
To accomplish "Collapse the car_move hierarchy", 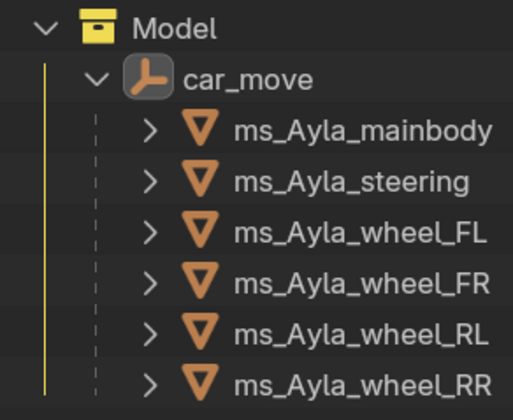I will (97, 79).
